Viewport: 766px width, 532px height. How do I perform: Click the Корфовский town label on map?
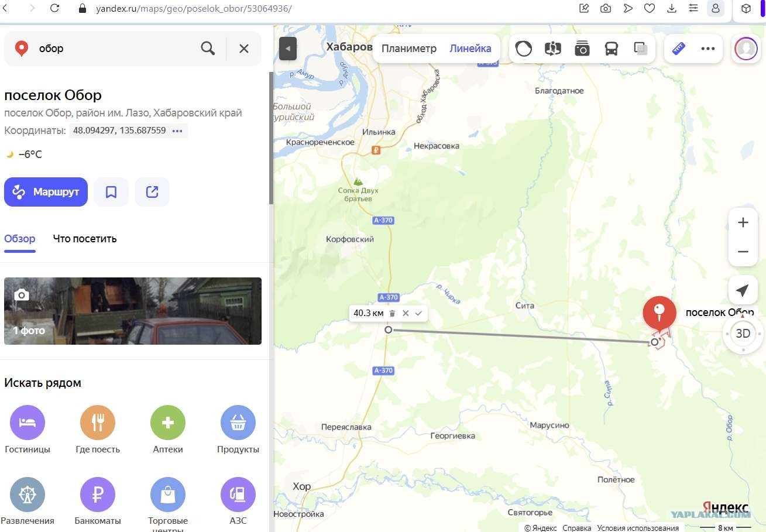350,239
